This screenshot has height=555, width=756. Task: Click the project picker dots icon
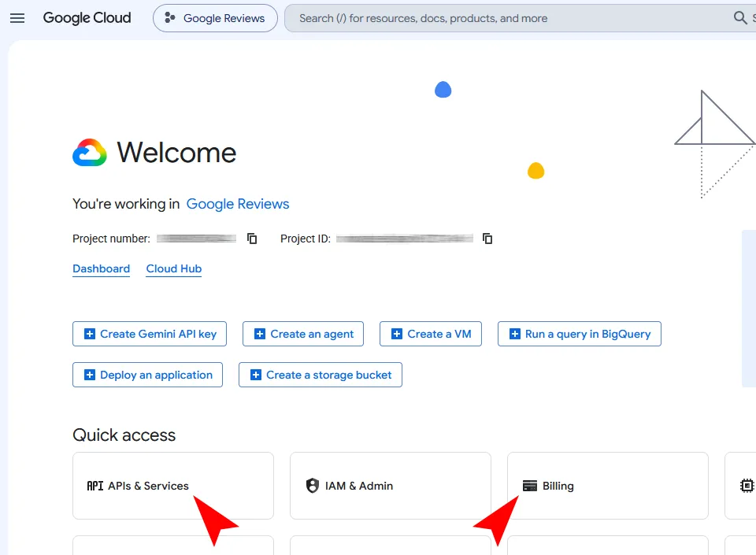(170, 18)
